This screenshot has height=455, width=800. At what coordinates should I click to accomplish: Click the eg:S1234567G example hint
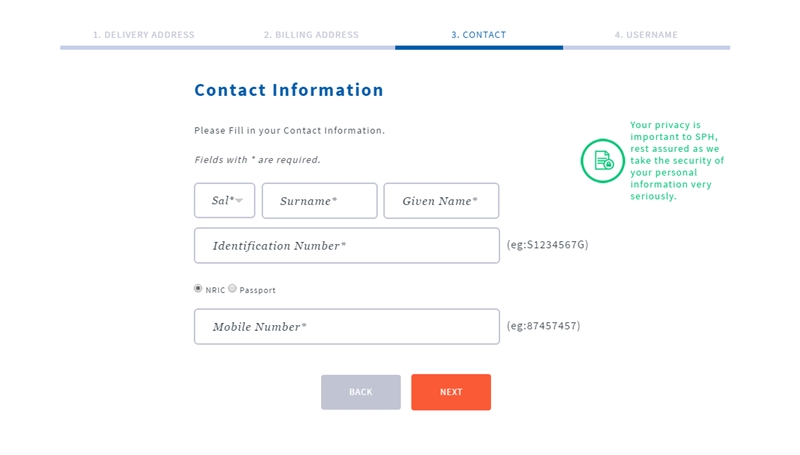coord(547,244)
